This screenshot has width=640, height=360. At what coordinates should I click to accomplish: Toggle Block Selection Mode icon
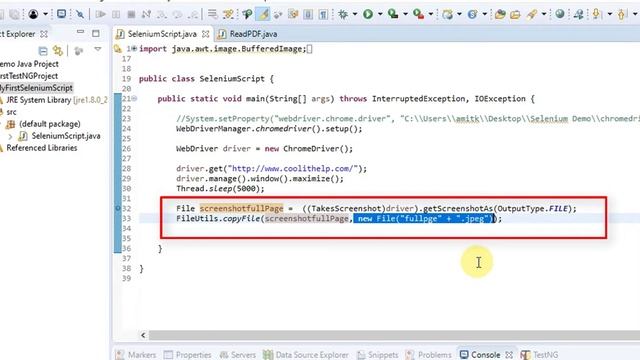tap(308, 15)
